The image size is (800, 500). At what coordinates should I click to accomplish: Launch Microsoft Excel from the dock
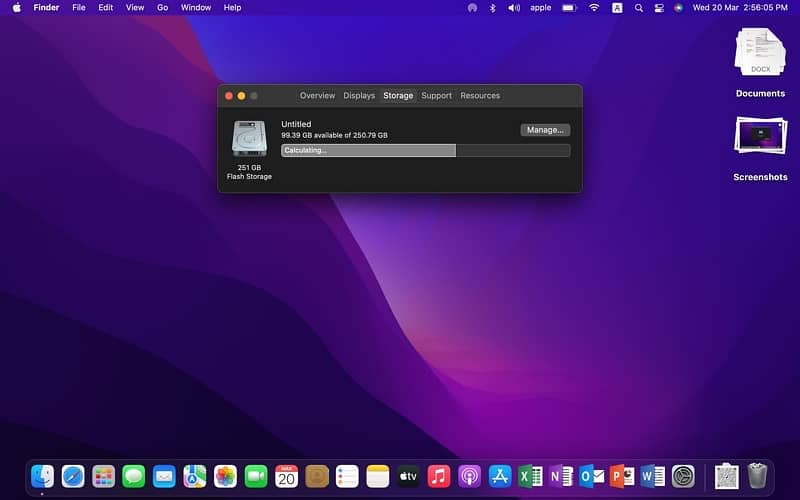click(530, 476)
